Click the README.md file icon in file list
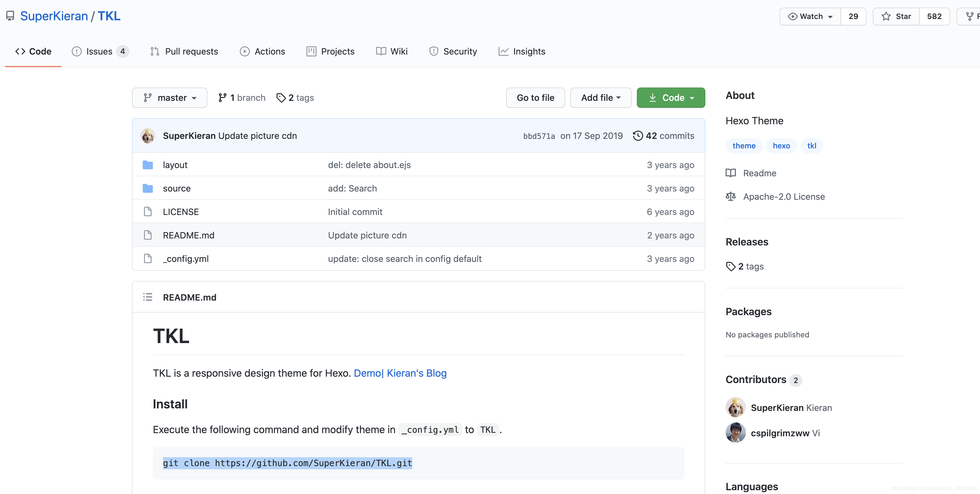980x494 pixels. [147, 235]
